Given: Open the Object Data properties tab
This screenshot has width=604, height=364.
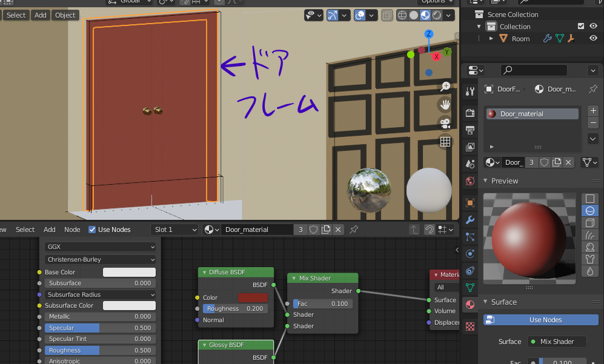Looking at the screenshot, I should point(470,288).
